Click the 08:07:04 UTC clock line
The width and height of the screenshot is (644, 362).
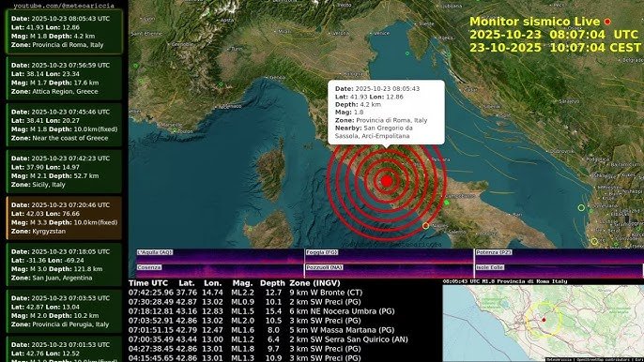click(553, 35)
